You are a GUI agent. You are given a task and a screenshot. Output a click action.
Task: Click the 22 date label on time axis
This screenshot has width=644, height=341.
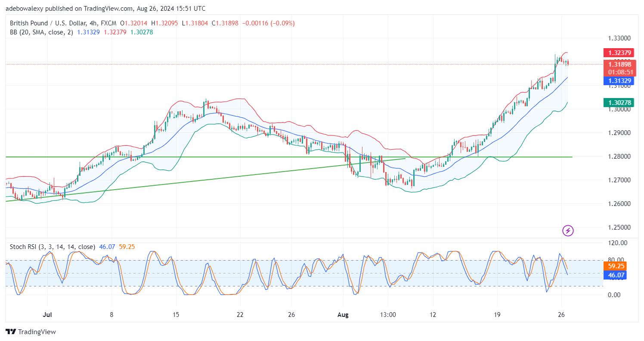tap(240, 315)
